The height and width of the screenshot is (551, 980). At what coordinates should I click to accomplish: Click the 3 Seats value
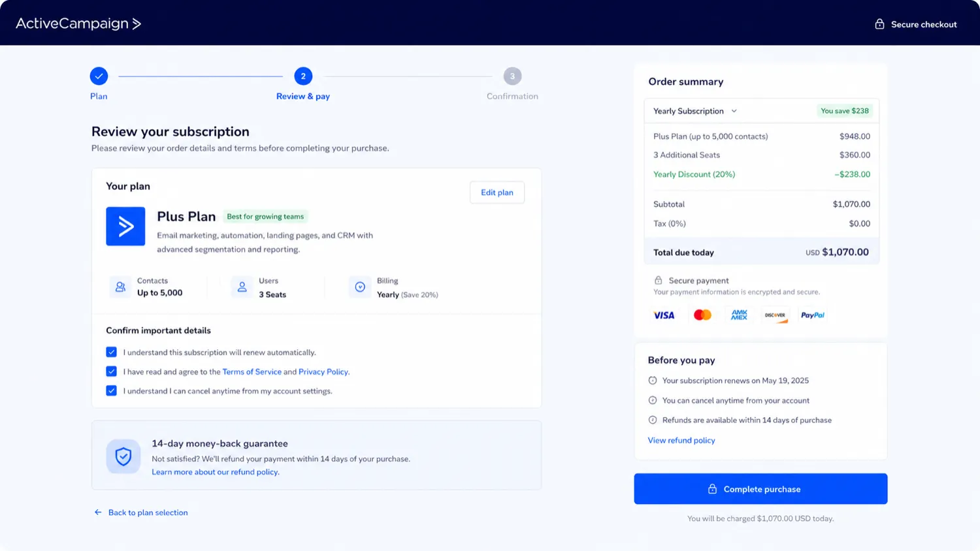272,294
